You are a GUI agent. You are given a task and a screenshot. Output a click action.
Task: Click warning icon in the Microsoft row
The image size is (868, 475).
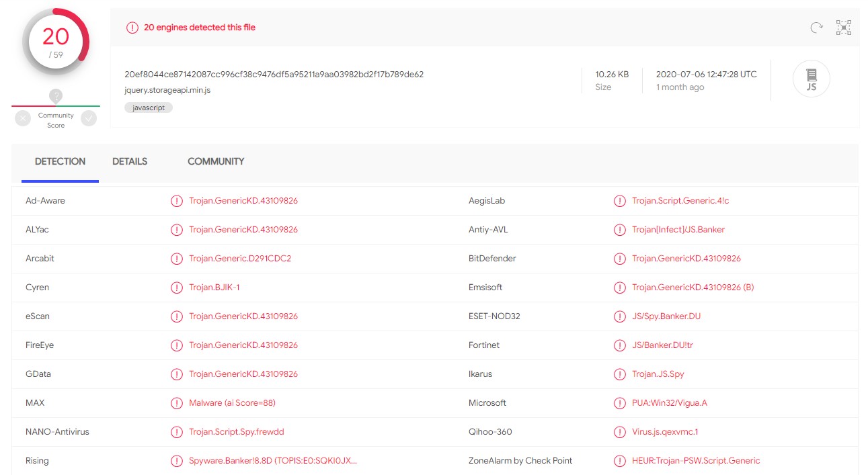coord(620,403)
